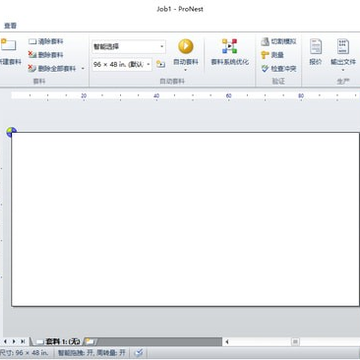The width and height of the screenshot is (360, 360).
Task: Click the 输出文件 output icon
Action: (x=343, y=46)
